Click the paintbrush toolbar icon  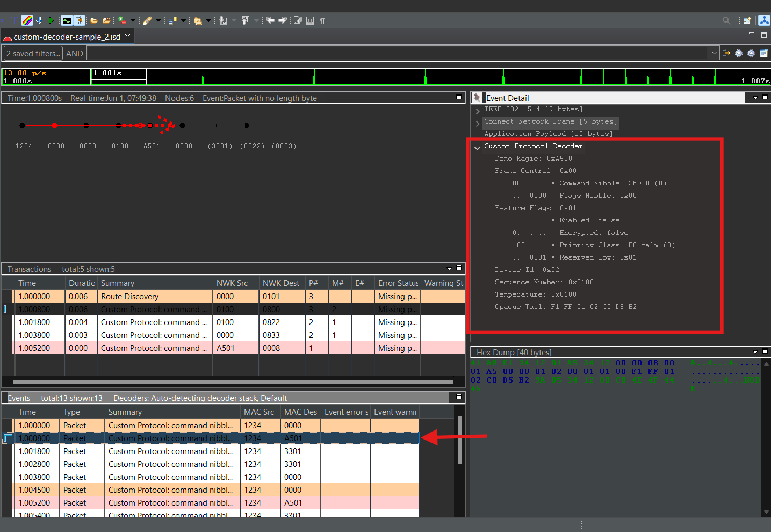coord(147,20)
